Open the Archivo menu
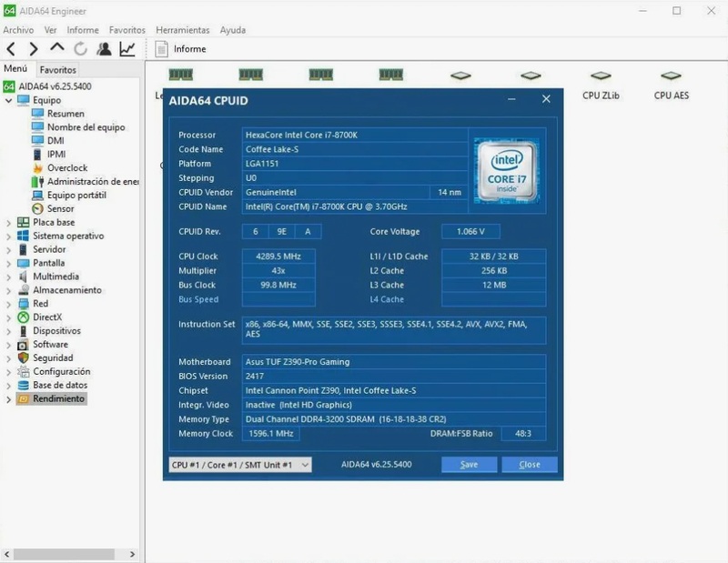 18,30
